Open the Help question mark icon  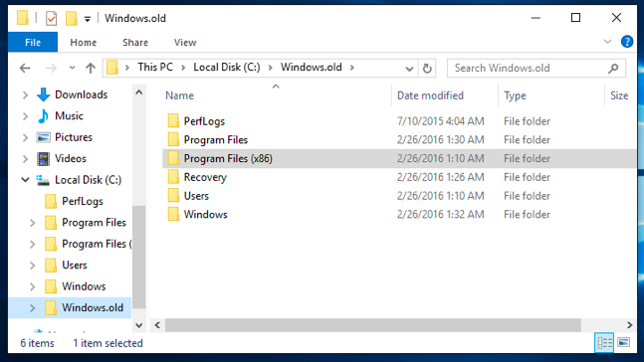[x=627, y=42]
